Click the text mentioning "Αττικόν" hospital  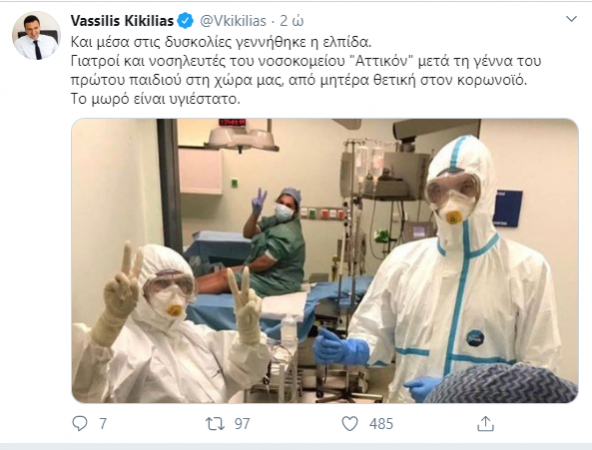(306, 61)
